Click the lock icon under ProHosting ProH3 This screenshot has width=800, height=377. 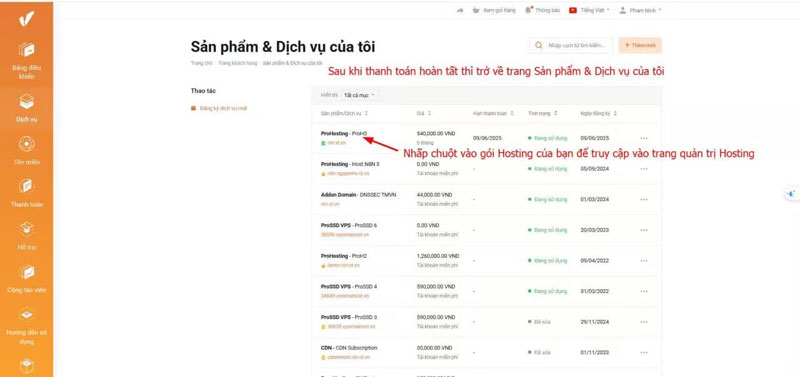pos(323,143)
